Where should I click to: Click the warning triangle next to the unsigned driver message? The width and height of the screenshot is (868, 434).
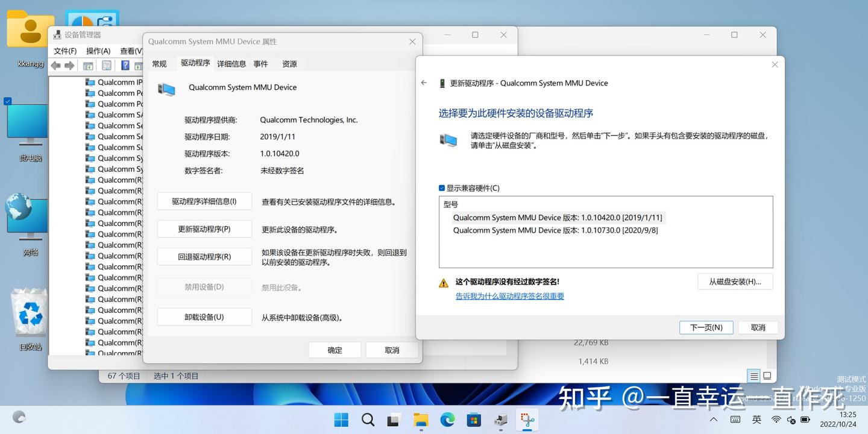(444, 281)
